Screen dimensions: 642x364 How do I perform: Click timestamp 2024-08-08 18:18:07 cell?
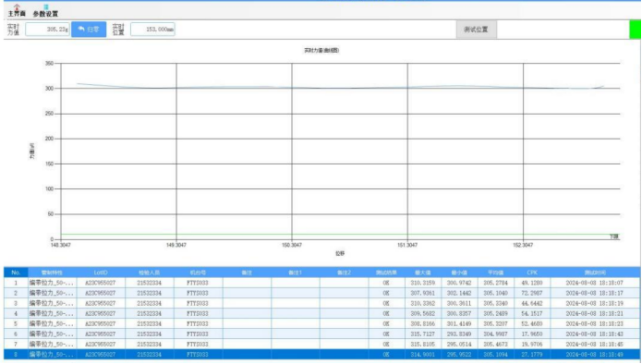pos(595,283)
